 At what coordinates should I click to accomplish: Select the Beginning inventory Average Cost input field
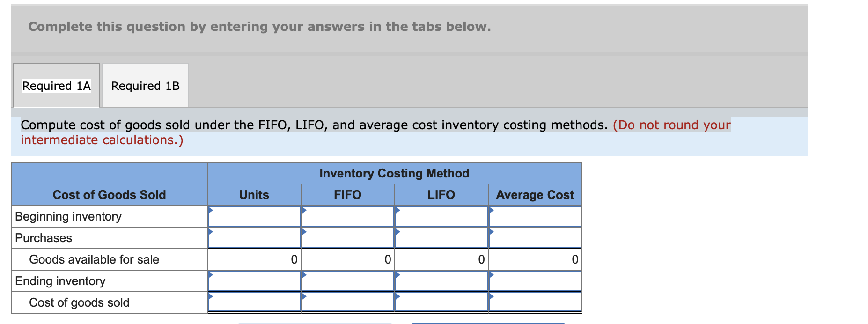click(x=535, y=216)
